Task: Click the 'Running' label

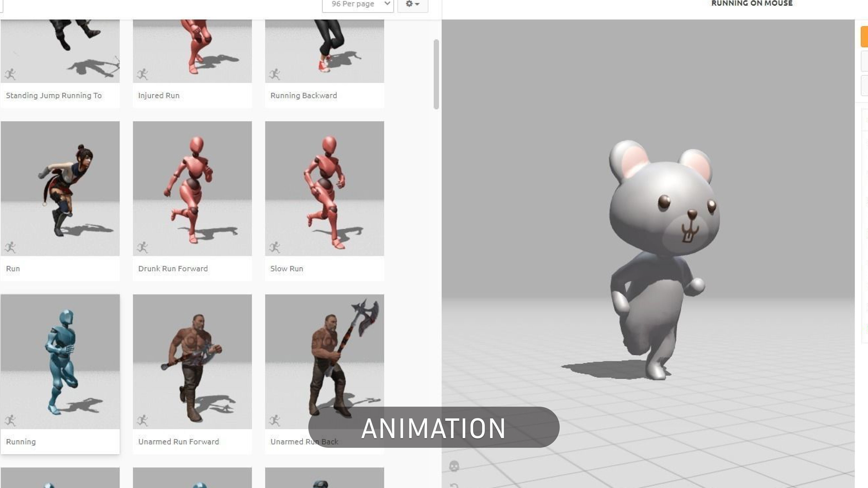Action: point(21,442)
